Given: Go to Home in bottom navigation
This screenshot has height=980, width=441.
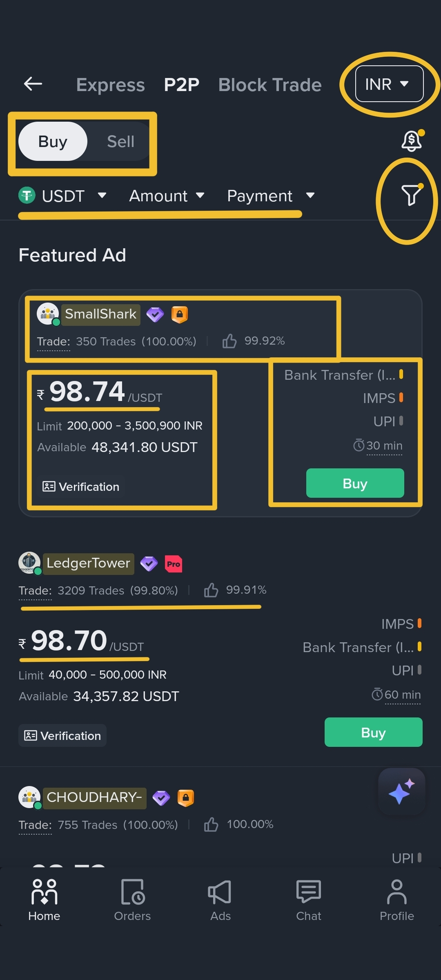Looking at the screenshot, I should pos(44,900).
